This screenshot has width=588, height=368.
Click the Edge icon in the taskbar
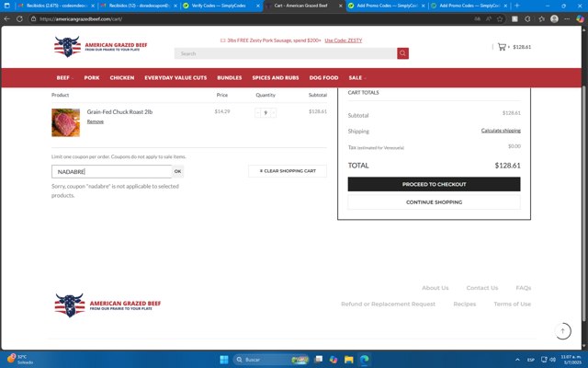364,360
